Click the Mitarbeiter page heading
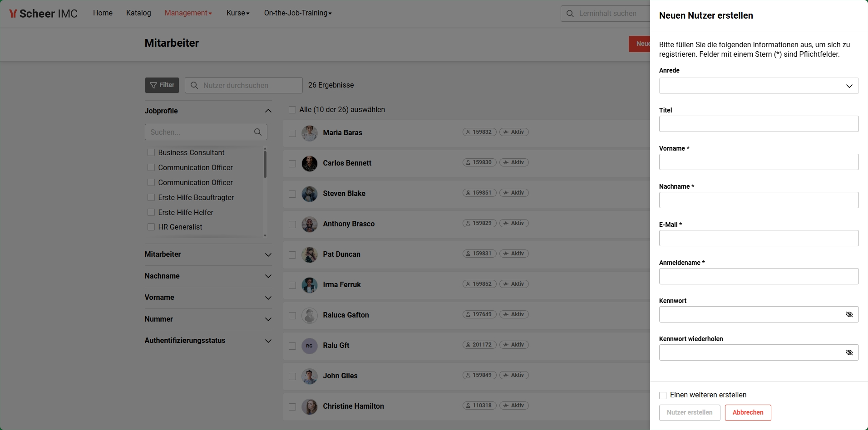Viewport: 868px width, 430px height. tap(172, 43)
